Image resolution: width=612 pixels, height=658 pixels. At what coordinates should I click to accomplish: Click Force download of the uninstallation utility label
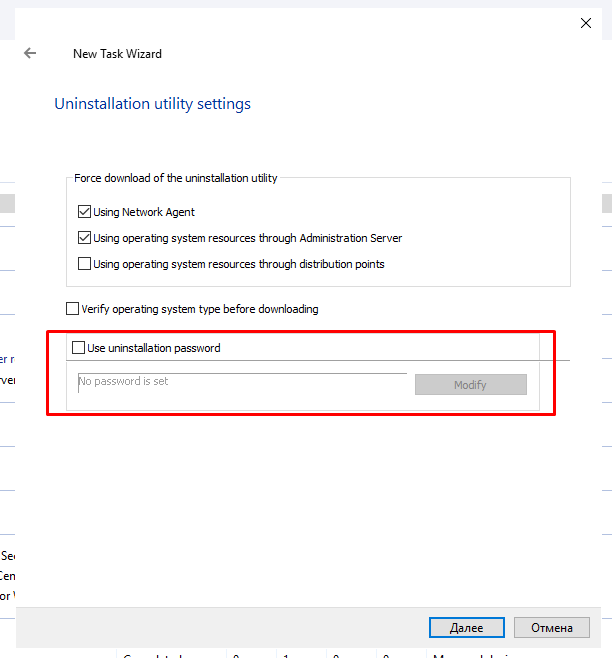point(175,178)
